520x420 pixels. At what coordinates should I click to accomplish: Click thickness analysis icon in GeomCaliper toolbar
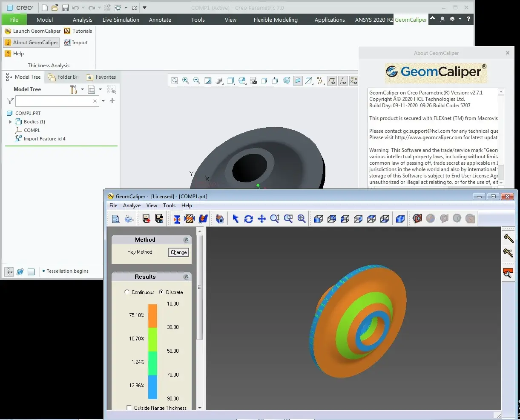pyautogui.click(x=177, y=219)
